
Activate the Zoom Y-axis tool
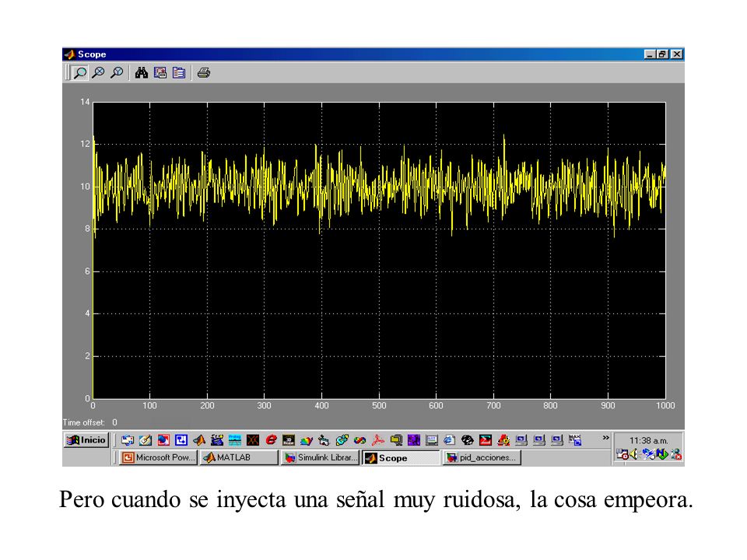[117, 73]
